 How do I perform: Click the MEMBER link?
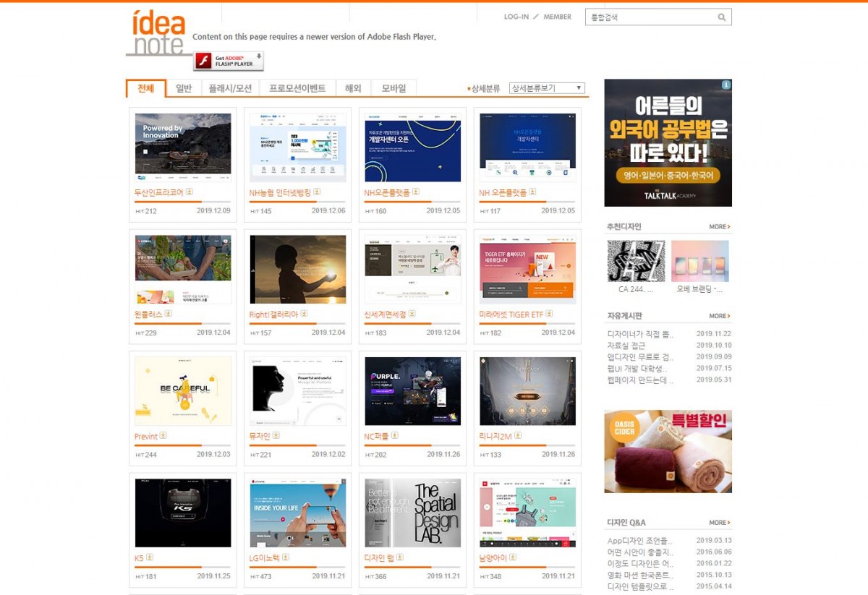558,17
